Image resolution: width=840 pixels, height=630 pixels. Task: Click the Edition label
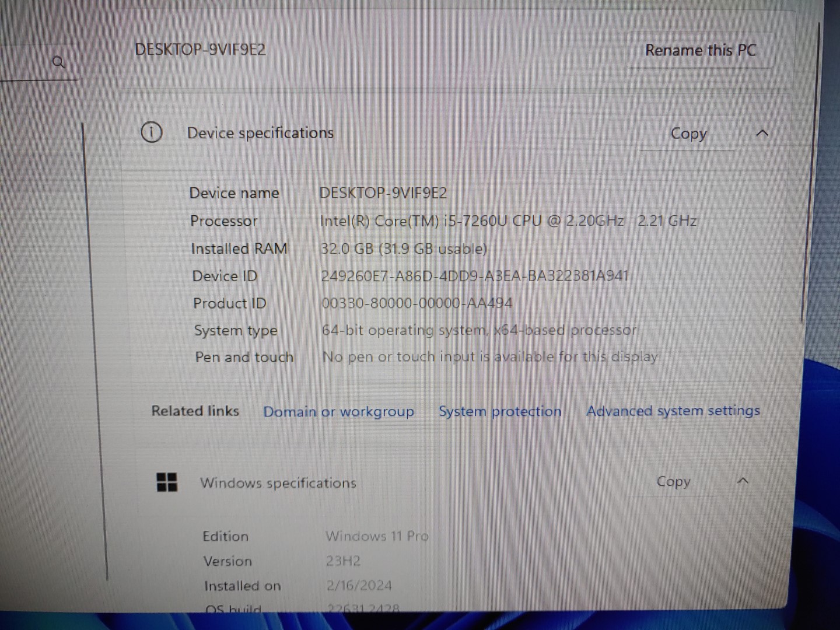point(225,536)
